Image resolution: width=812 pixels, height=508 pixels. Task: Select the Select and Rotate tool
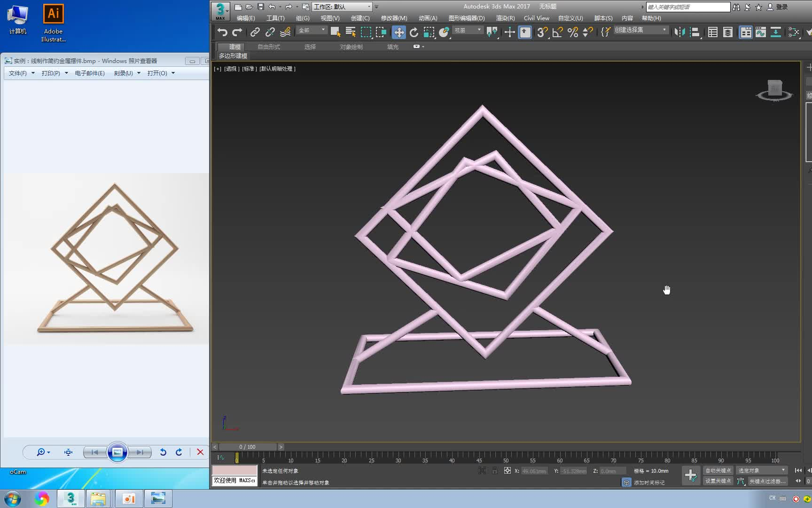coord(414,32)
